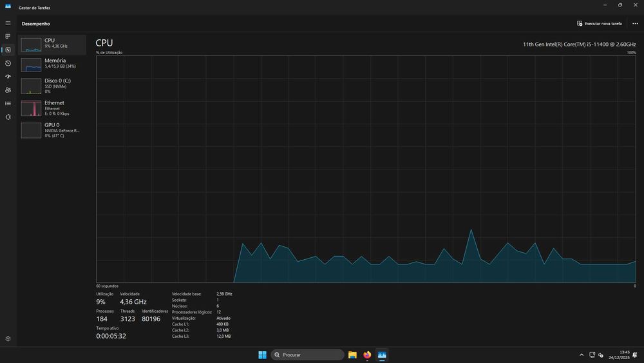Open the three-dot more options menu
644x363 pixels.
click(x=635, y=23)
